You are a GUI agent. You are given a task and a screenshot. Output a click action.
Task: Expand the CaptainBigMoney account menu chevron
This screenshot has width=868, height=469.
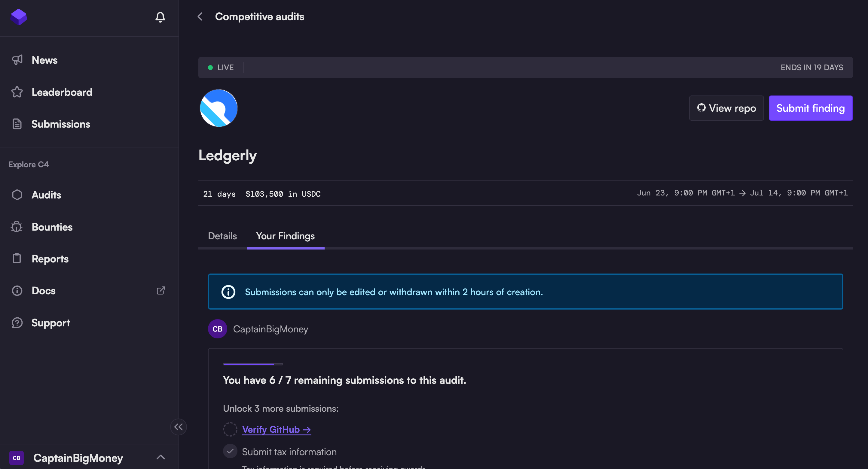(x=161, y=457)
